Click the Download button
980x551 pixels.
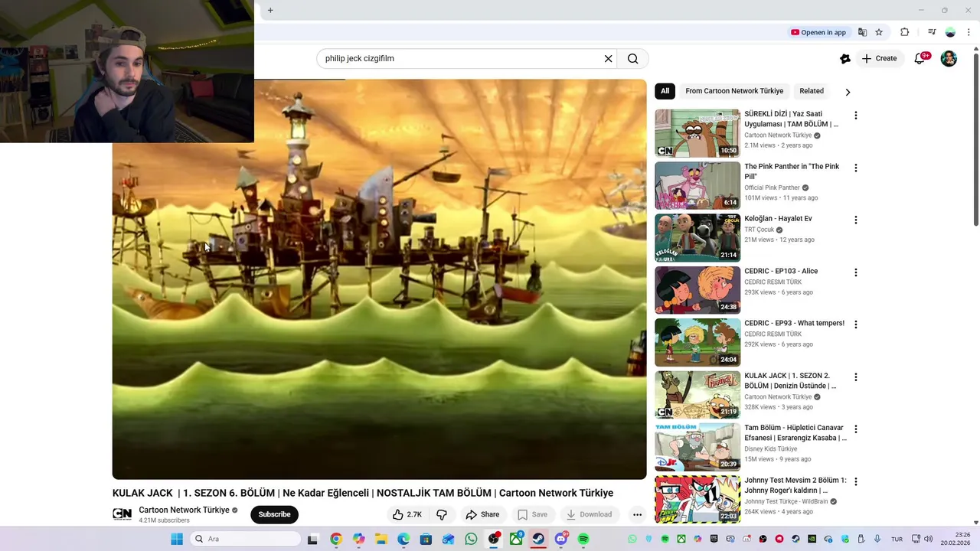point(590,514)
